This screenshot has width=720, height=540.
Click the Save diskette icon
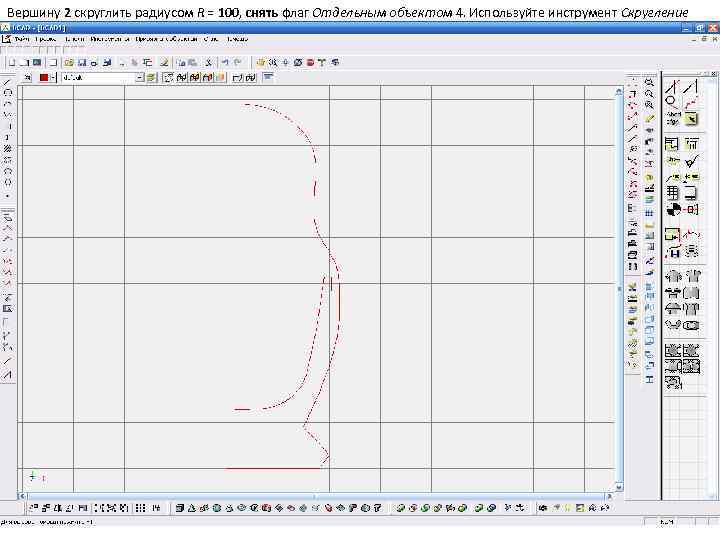pos(82,62)
